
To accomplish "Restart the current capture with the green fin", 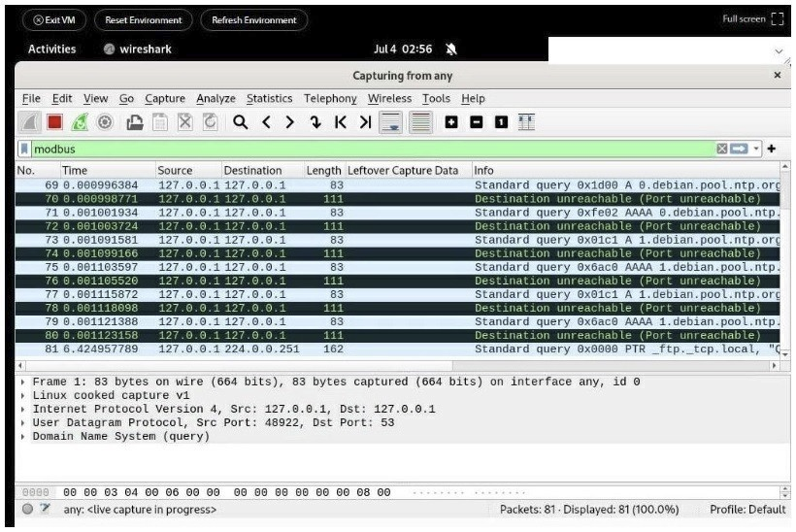I will pyautogui.click(x=80, y=122).
